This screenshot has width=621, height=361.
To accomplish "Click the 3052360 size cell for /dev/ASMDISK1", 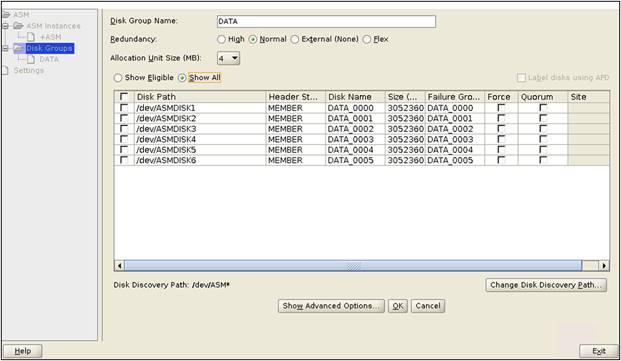I will (405, 108).
